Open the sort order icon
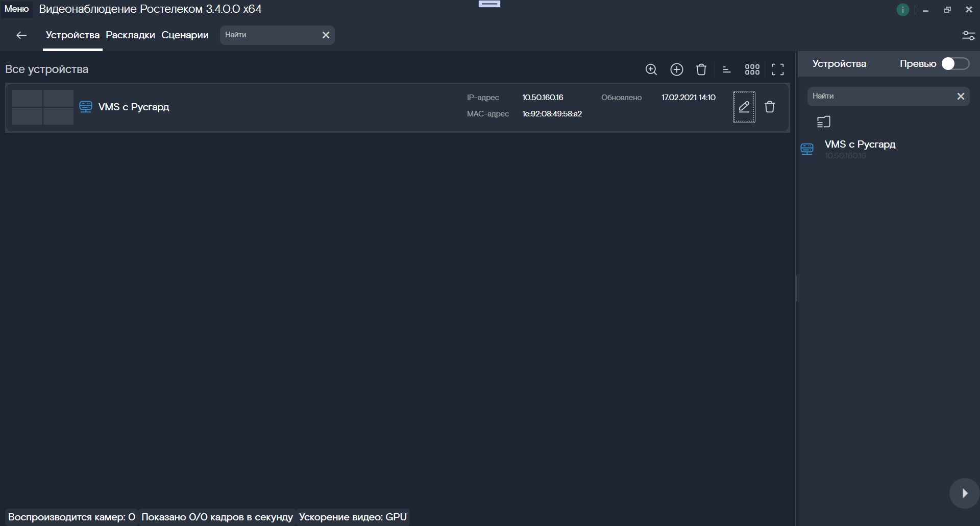980x526 pixels. (727, 69)
